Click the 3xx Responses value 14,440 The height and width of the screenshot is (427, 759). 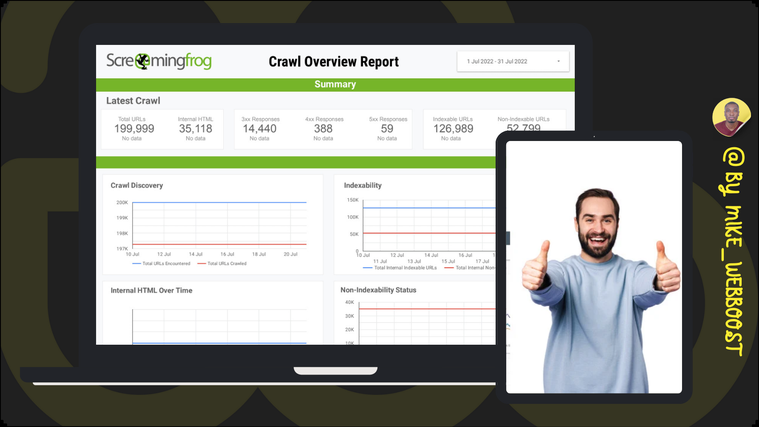click(259, 129)
